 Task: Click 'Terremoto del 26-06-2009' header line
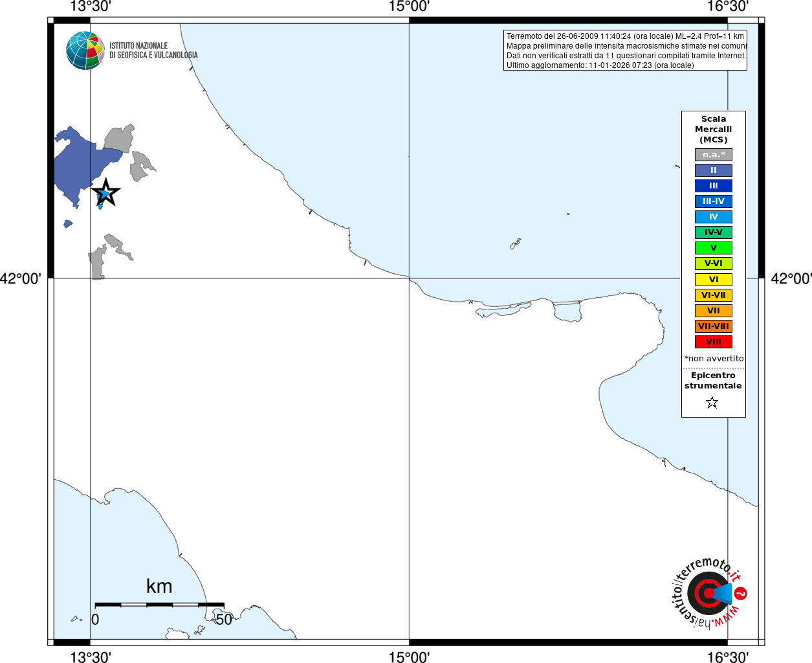pos(625,36)
